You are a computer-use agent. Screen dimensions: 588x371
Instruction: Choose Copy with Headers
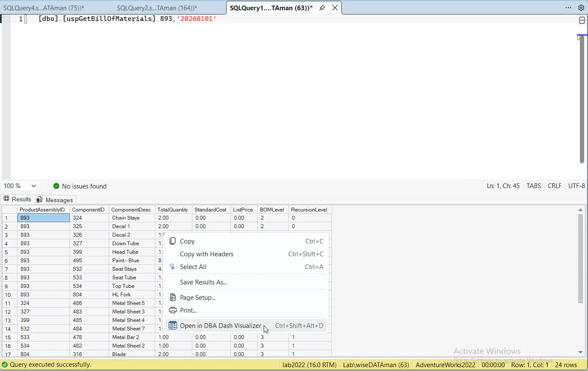[x=246, y=254]
